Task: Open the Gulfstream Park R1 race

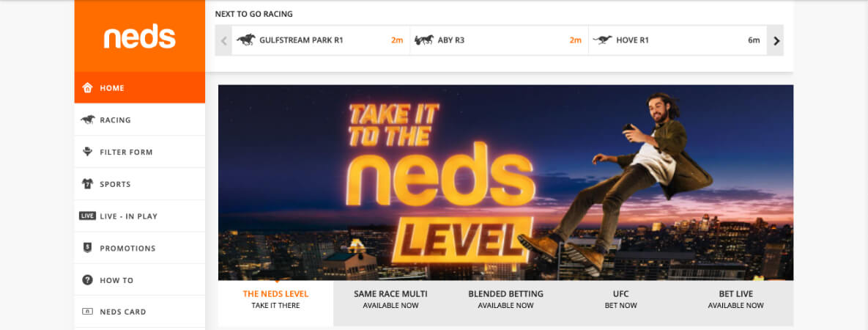Action: 321,40
